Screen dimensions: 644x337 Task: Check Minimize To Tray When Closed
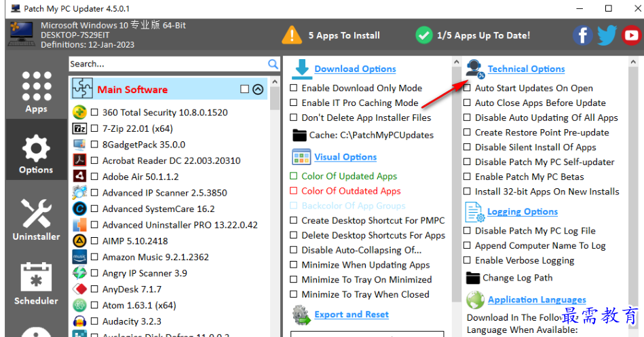point(294,294)
